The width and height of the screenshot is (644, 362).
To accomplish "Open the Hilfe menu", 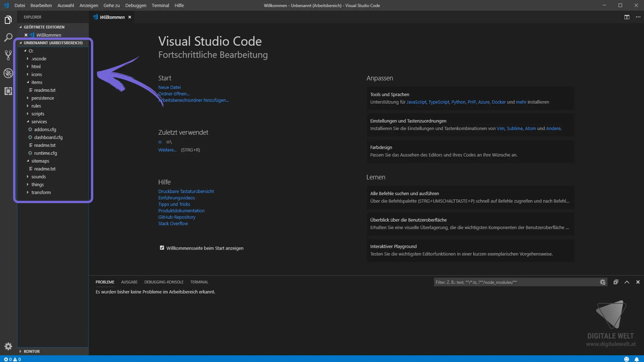I will 179,5.
